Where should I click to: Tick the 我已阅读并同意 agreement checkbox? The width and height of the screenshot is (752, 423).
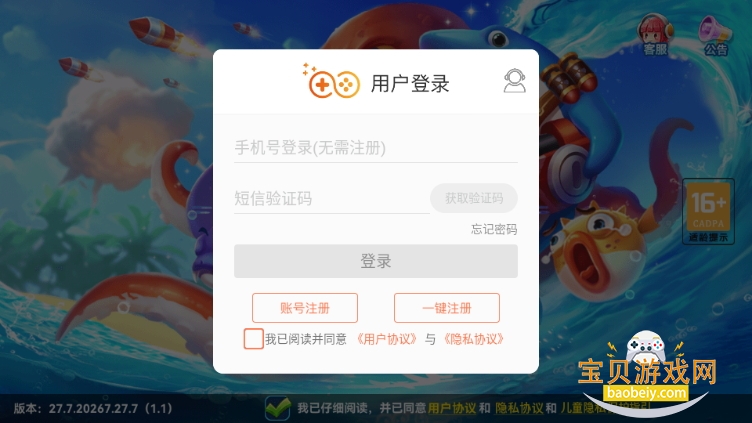253,339
